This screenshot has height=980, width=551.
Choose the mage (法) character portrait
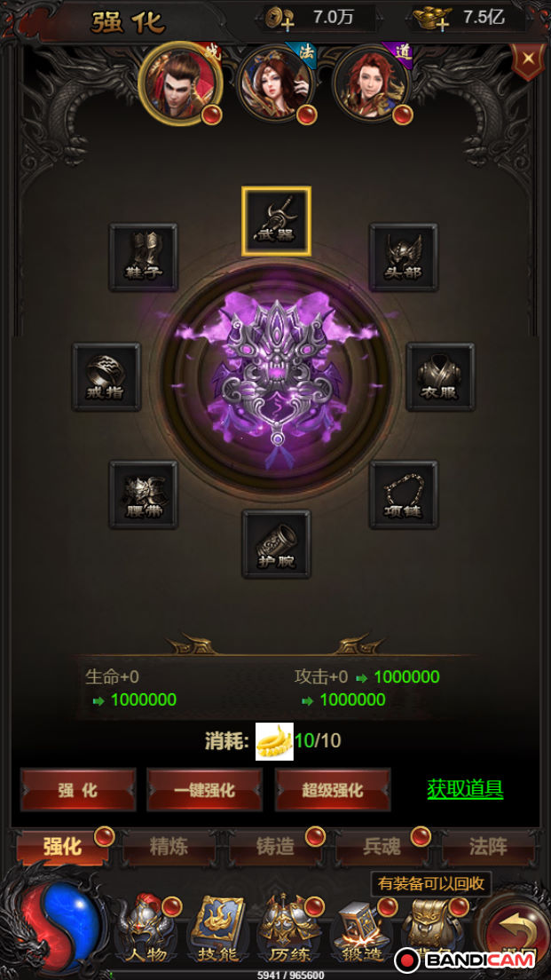pyautogui.click(x=275, y=84)
